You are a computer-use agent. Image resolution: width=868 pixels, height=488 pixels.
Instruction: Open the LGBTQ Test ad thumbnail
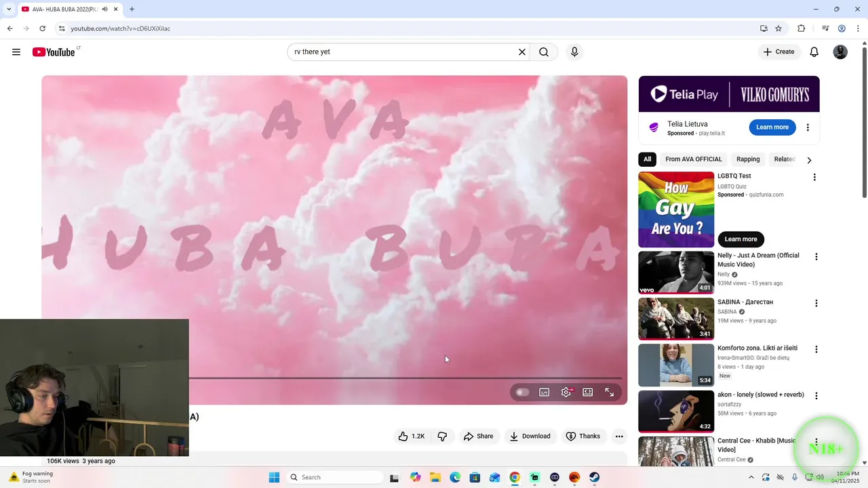click(x=676, y=209)
